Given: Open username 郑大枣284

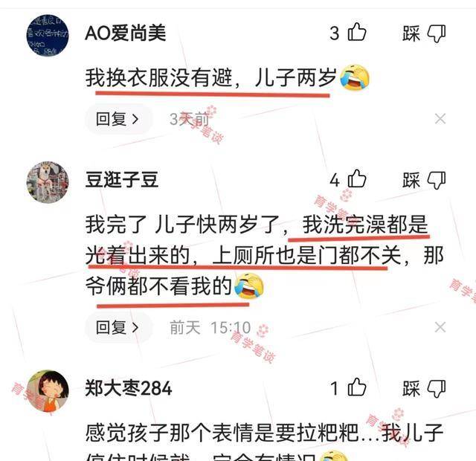Looking at the screenshot, I should 129,388.
